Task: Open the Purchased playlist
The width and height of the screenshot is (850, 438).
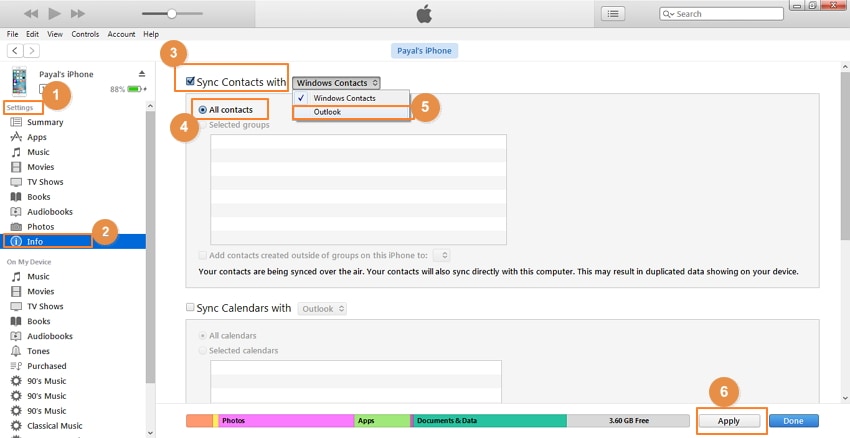Action: coord(47,366)
